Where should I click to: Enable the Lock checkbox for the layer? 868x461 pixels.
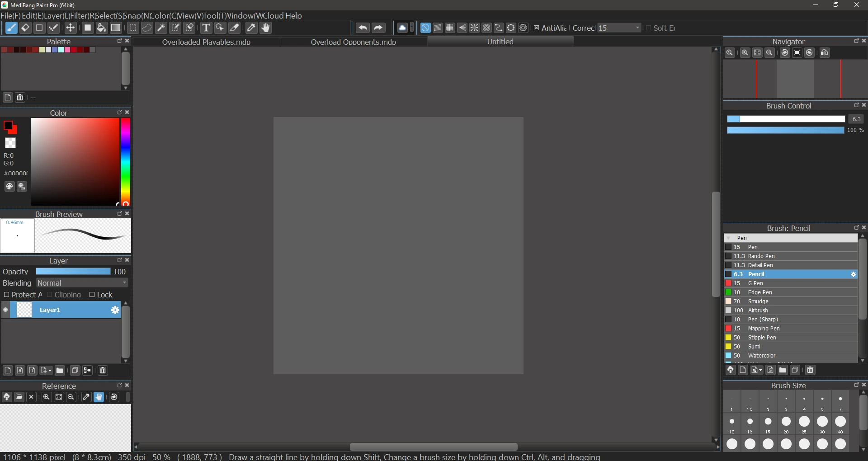(x=92, y=295)
